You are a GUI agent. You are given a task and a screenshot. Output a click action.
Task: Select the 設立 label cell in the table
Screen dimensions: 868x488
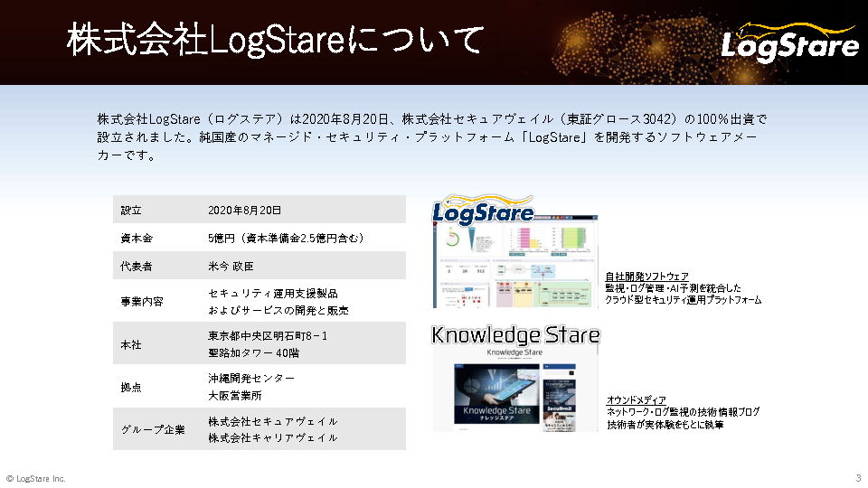[132, 210]
